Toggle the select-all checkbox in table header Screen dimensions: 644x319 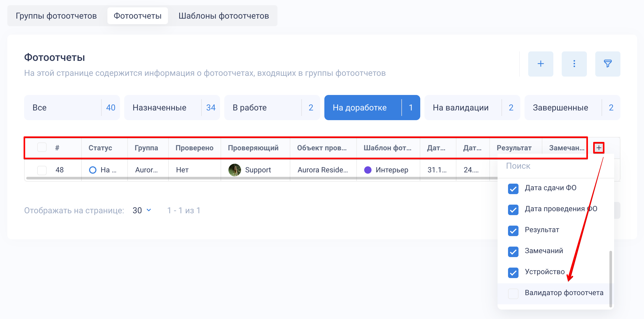[42, 147]
